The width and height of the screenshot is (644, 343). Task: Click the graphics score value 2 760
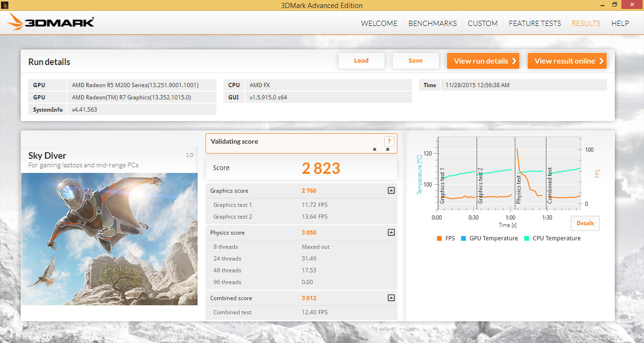[x=309, y=191]
